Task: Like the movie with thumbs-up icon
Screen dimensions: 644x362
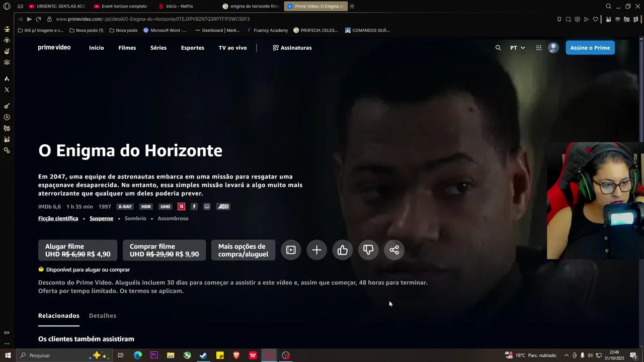Action: (343, 250)
